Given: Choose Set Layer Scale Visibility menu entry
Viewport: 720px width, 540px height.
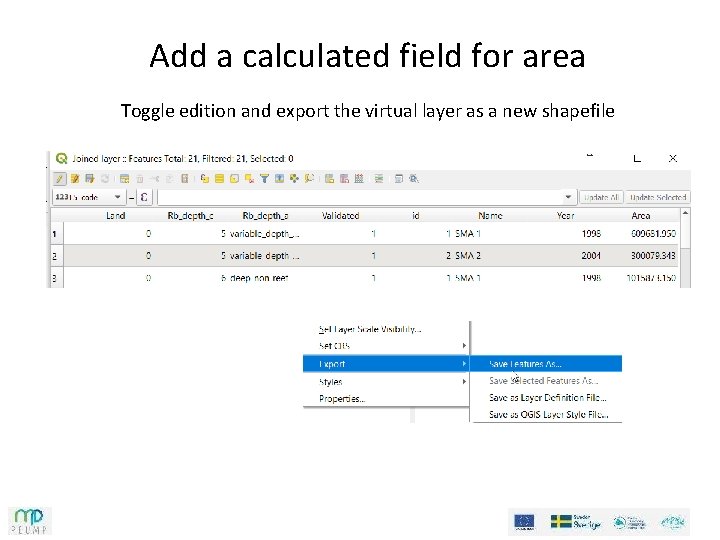Looking at the screenshot, I should (x=370, y=329).
